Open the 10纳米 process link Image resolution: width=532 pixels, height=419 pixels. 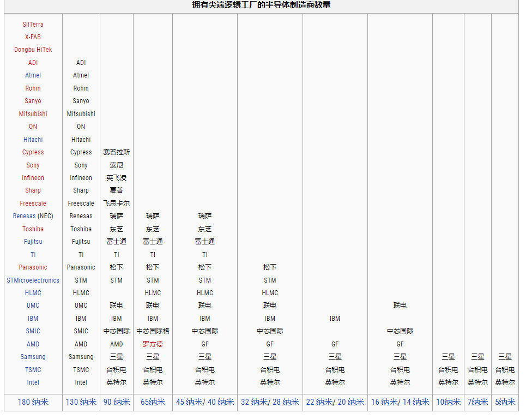coord(449,402)
